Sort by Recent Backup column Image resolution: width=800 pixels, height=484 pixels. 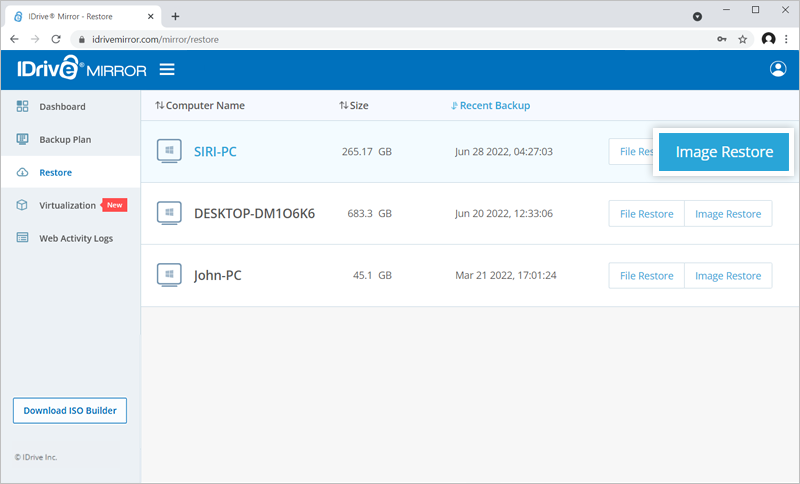pyautogui.click(x=490, y=106)
